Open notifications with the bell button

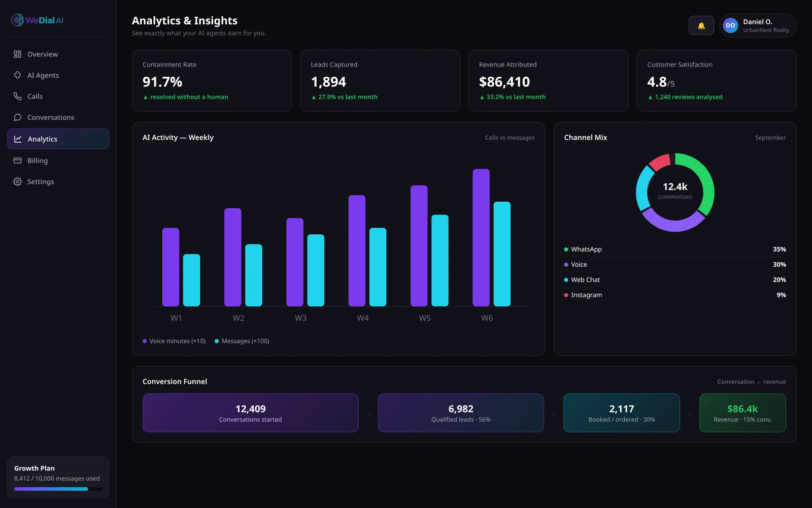pyautogui.click(x=701, y=25)
